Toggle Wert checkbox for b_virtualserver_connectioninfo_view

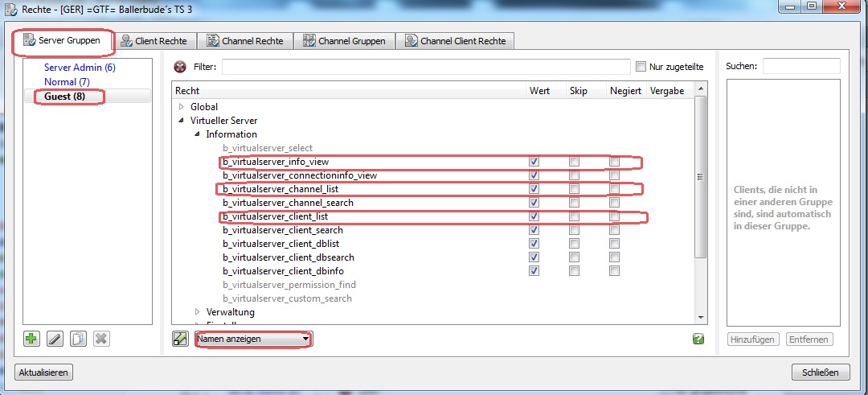click(x=534, y=175)
